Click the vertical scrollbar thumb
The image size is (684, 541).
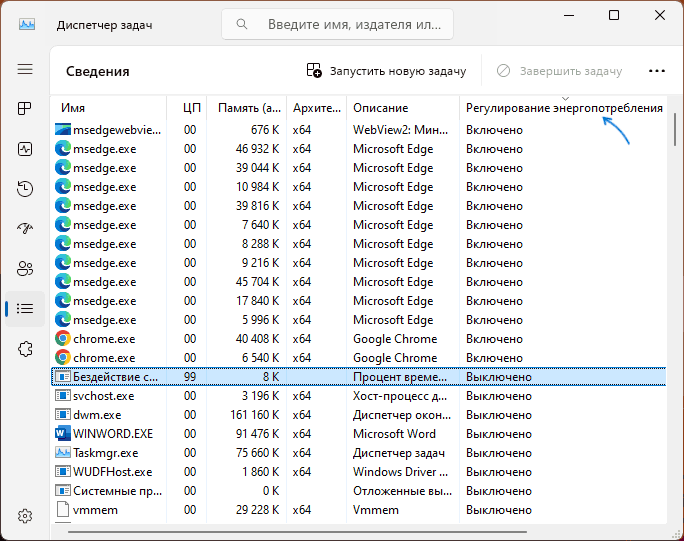coord(675,130)
